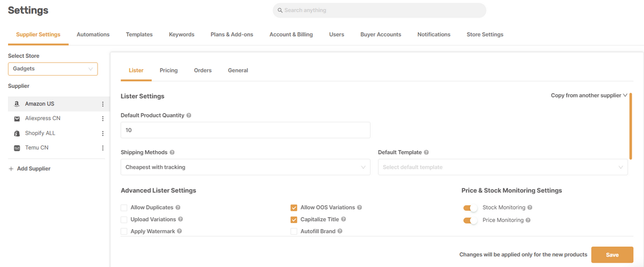Open the three-dot menu for Amazon US

pos(103,104)
